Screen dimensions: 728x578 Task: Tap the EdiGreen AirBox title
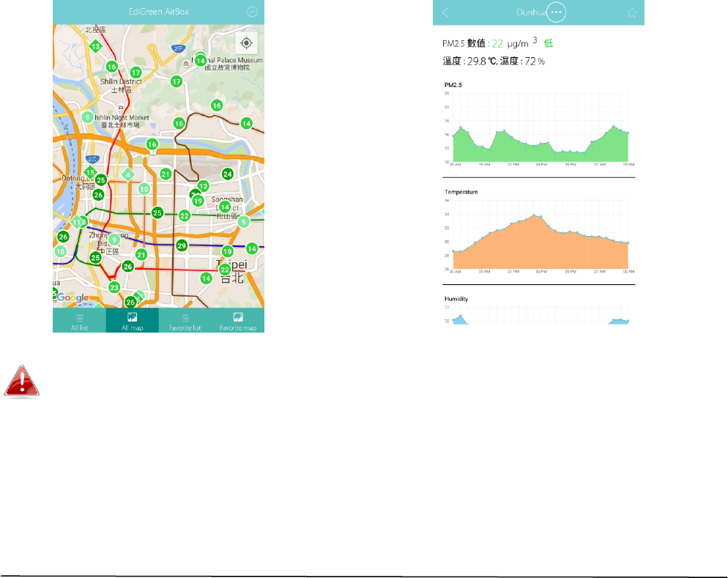(159, 12)
